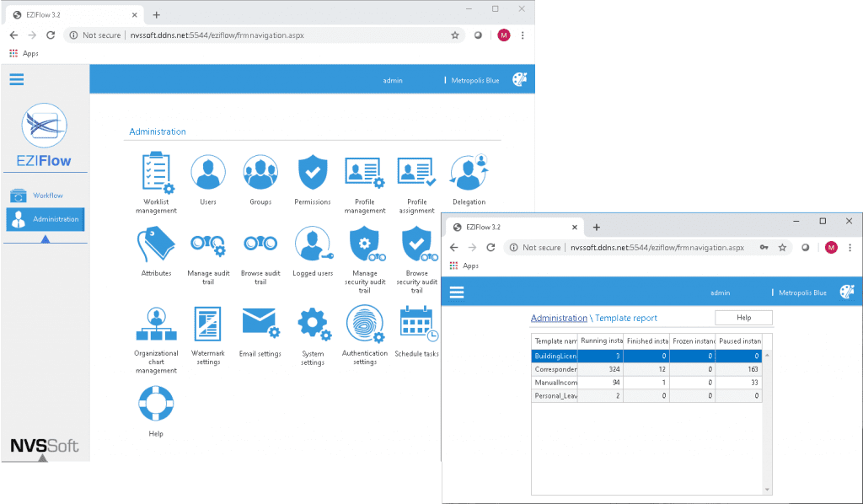Image resolution: width=863 pixels, height=504 pixels.
Task: Open Profile management icon
Action: click(364, 173)
